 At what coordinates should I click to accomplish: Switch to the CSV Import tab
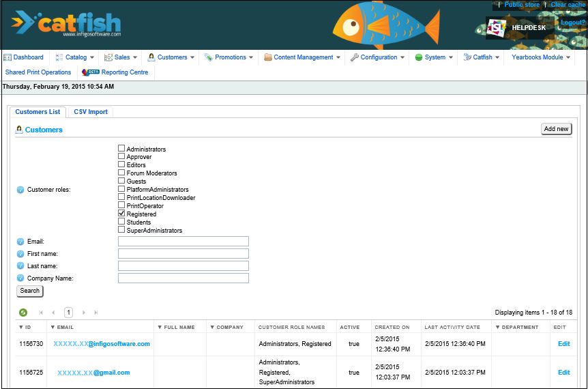pos(91,112)
